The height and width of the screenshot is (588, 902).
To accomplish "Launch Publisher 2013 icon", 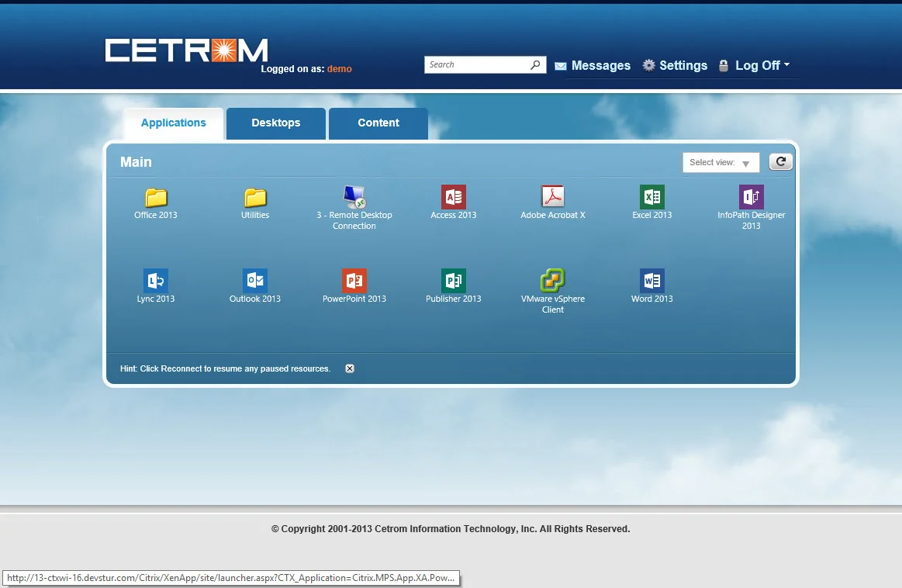I will tap(453, 281).
